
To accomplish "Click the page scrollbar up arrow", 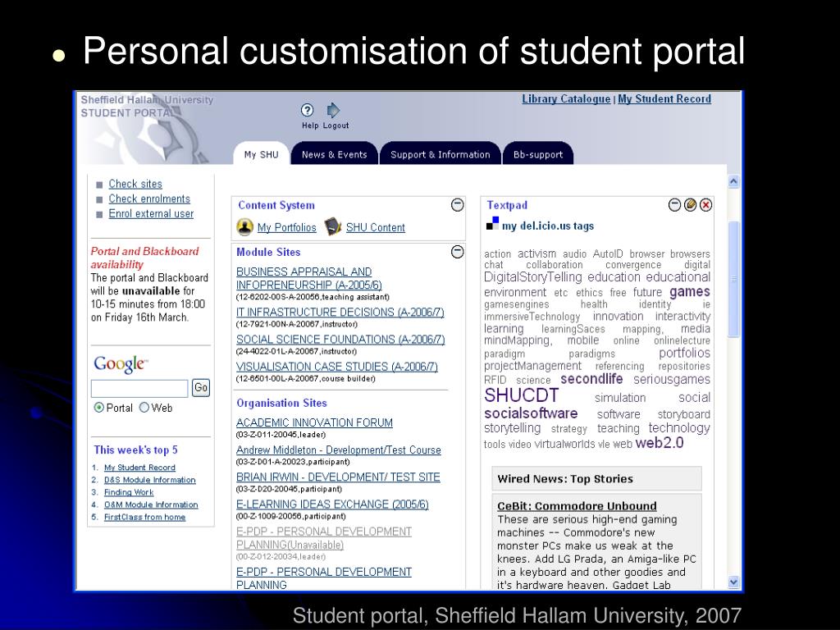I will tap(733, 181).
